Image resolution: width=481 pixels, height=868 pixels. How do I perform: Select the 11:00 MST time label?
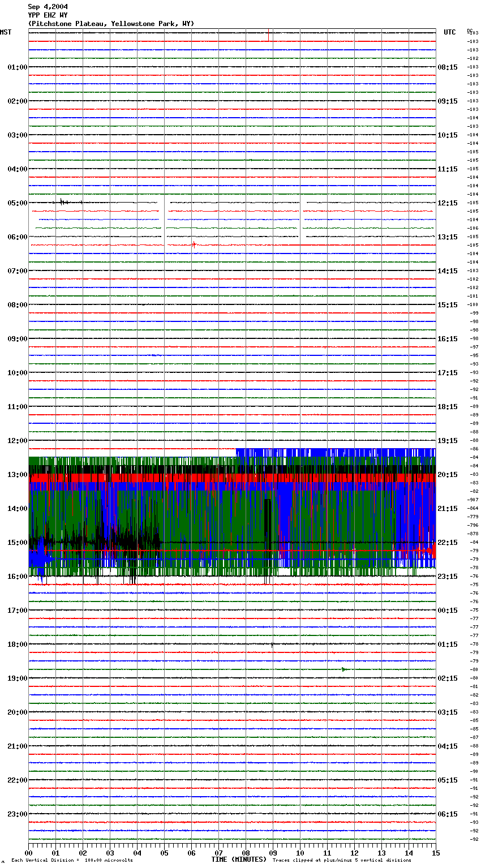18,407
